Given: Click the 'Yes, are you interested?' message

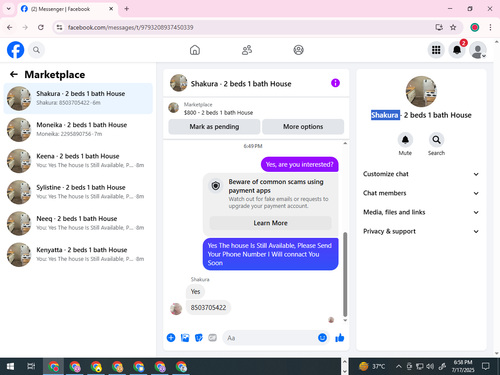Looking at the screenshot, I should (x=299, y=164).
